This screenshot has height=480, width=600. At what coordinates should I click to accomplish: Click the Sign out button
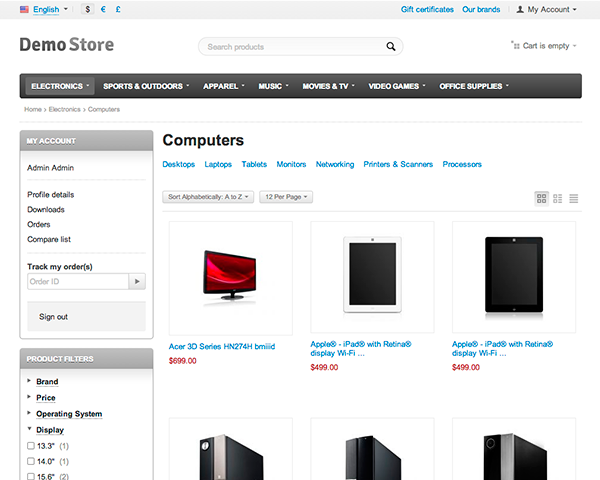point(86,317)
